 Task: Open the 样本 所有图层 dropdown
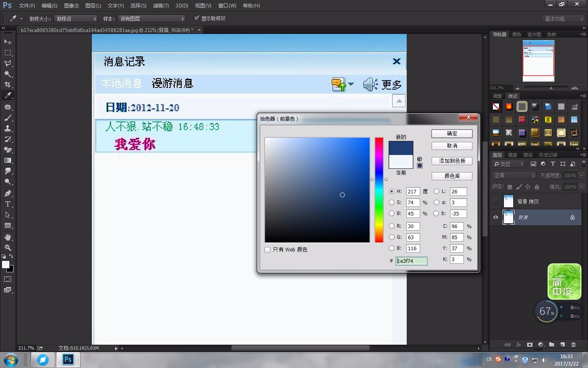(151, 19)
